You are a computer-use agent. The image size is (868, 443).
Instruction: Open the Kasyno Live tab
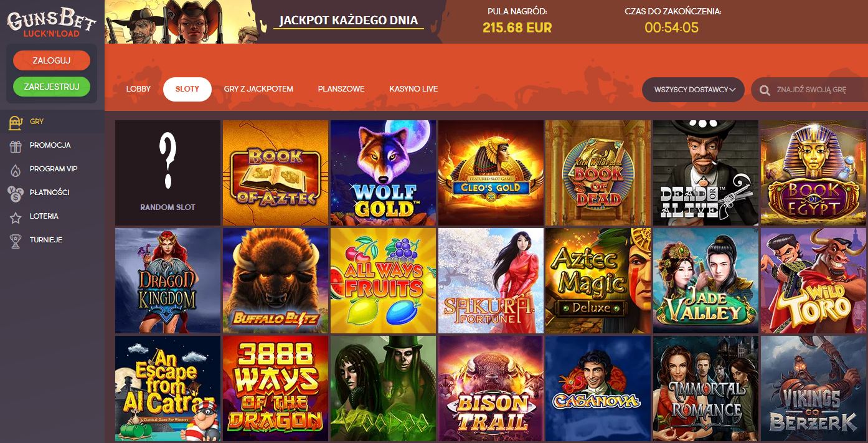[x=413, y=89]
